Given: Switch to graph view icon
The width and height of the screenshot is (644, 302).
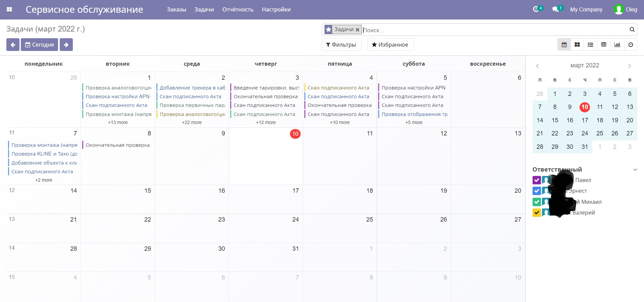Looking at the screenshot, I should (x=617, y=45).
